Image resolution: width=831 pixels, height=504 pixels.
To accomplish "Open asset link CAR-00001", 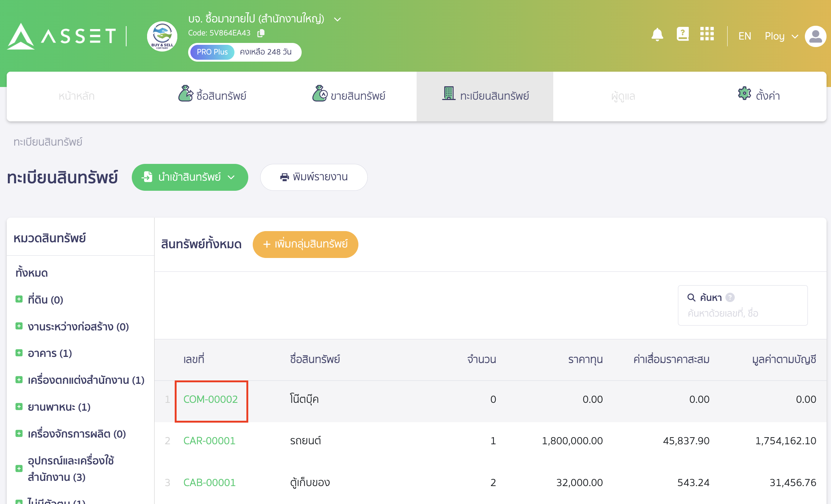I will point(209,441).
